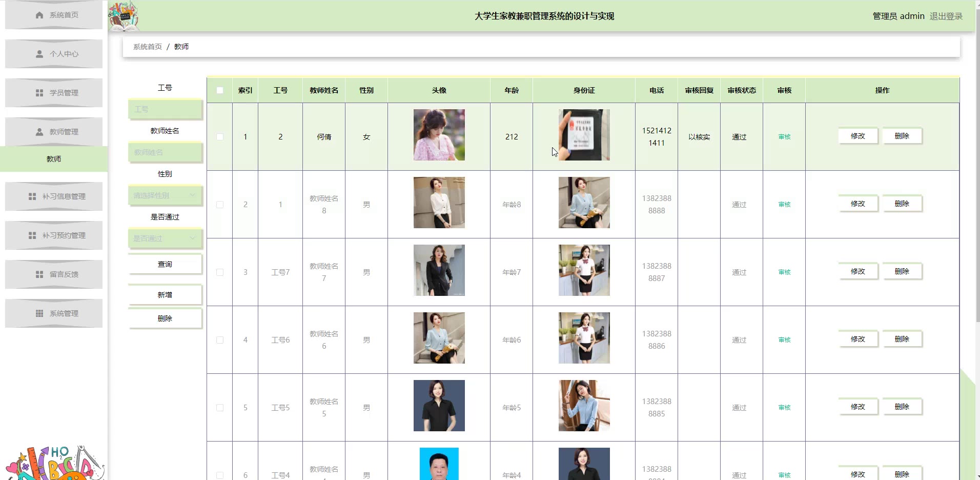980x480 pixels.
Task: Open 教师姓名7's ID card thumbnail
Action: point(584,270)
